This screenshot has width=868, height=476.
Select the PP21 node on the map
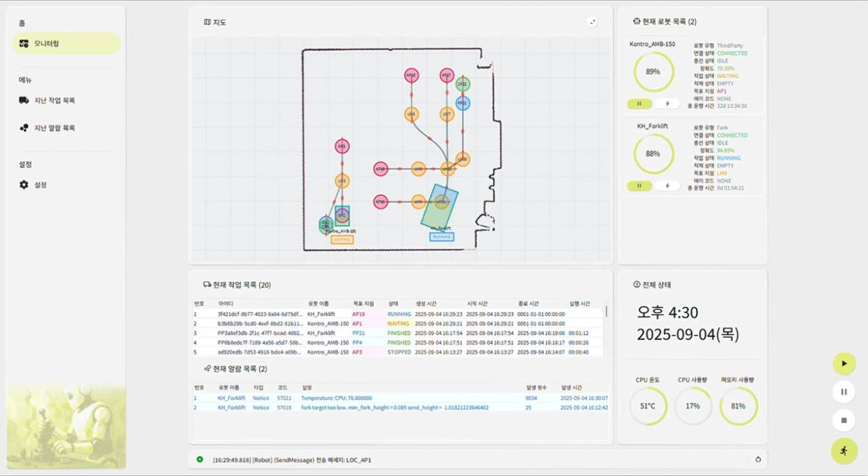point(463,103)
